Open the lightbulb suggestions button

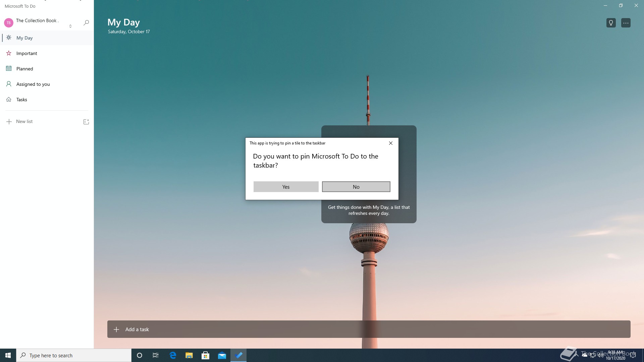(x=611, y=23)
